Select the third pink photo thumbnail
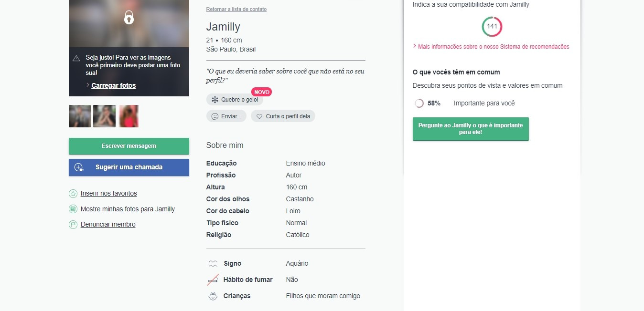The width and height of the screenshot is (644, 311). 129,116
